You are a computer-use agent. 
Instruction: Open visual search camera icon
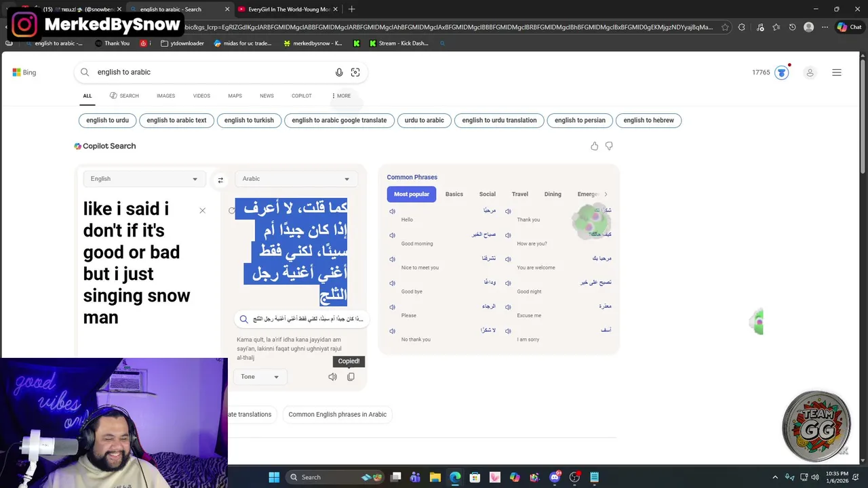(x=355, y=73)
